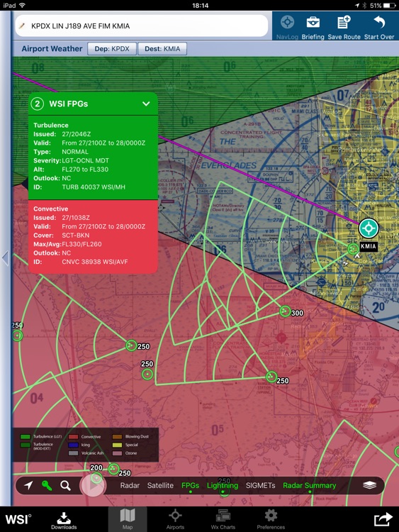
Task: Toggle the green map legend key icon
Action: [47, 485]
